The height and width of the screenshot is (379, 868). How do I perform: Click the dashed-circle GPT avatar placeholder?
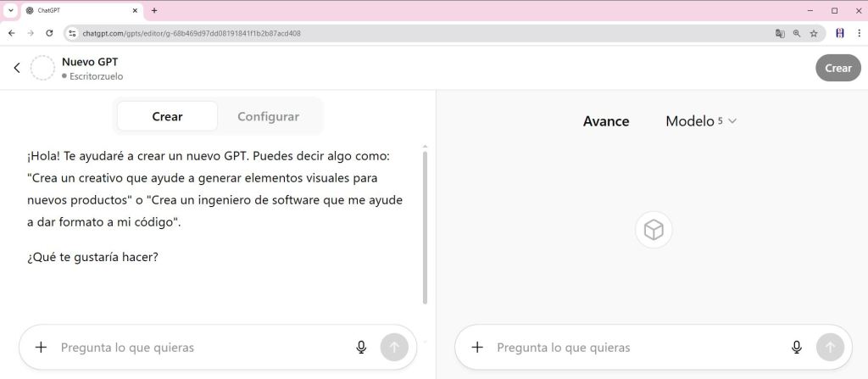pyautogui.click(x=42, y=68)
